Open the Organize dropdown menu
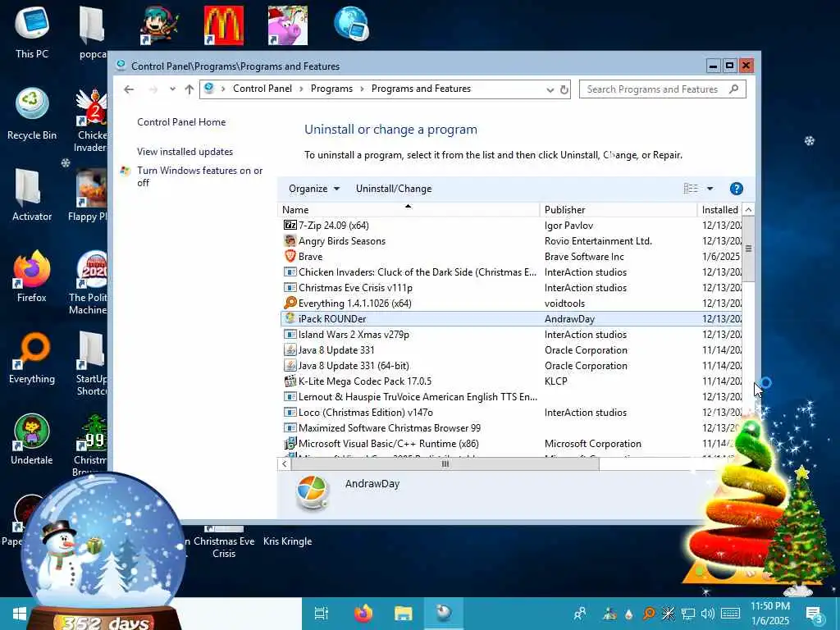The height and width of the screenshot is (630, 840). point(314,189)
